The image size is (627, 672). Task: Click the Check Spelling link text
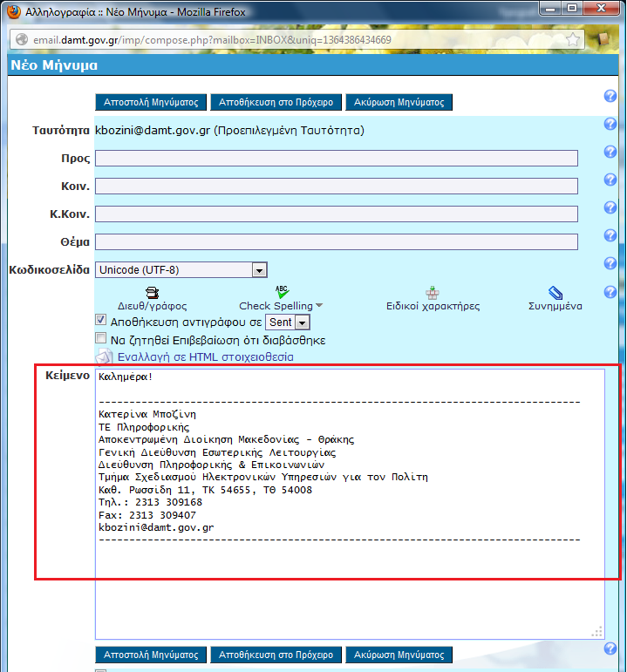click(x=276, y=306)
